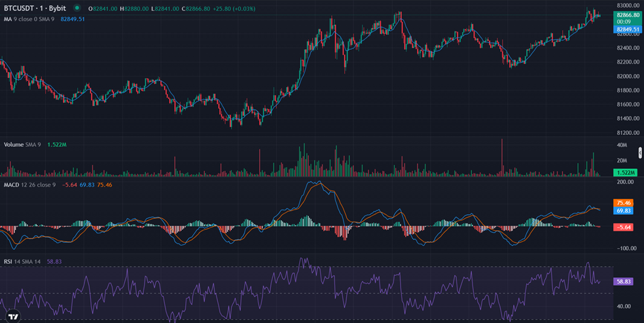Image resolution: width=644 pixels, height=323 pixels.
Task: Open the BTCUSDT symbol title
Action: pos(35,9)
